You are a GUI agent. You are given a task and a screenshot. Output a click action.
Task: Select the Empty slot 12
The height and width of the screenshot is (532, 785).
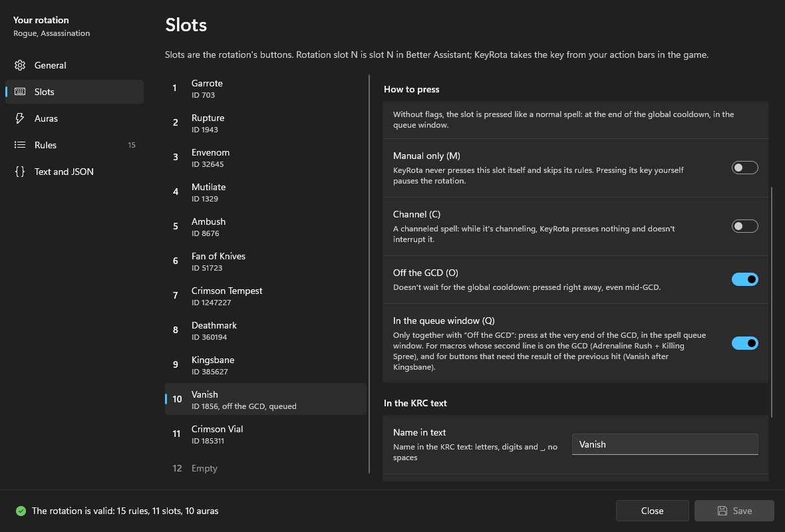tap(266, 468)
